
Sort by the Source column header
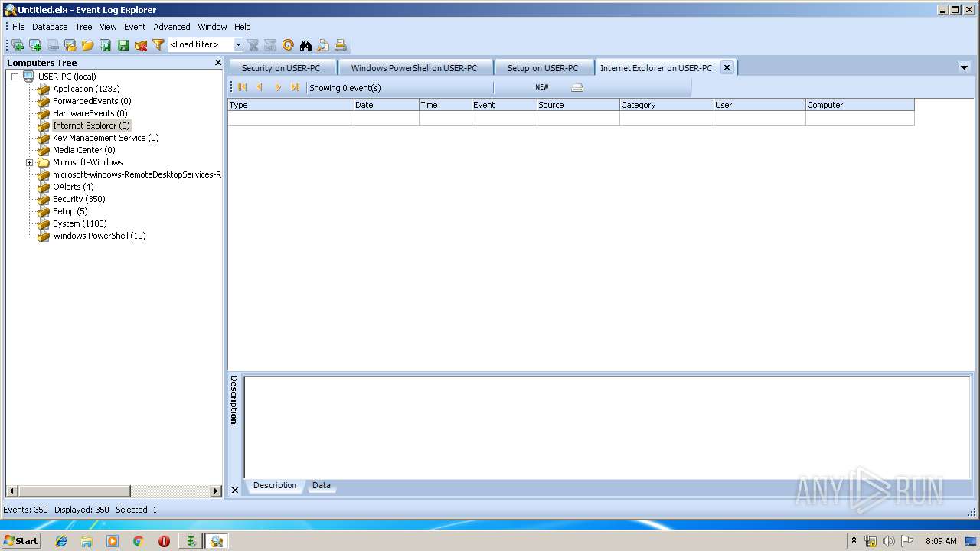click(x=578, y=105)
